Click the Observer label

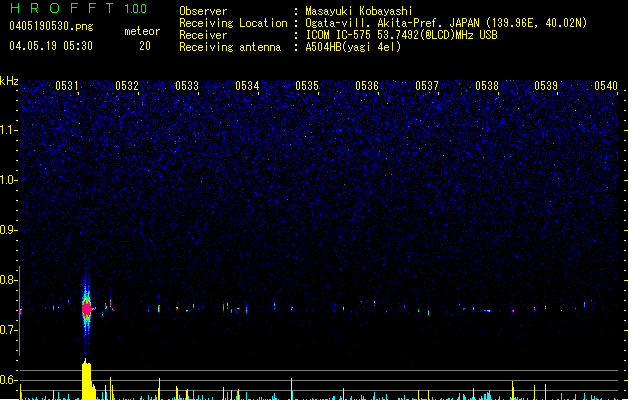point(203,11)
